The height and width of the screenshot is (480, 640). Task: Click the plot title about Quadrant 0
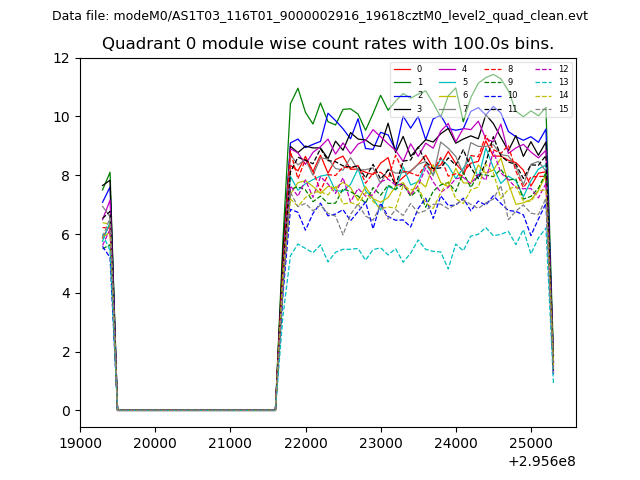tap(328, 44)
